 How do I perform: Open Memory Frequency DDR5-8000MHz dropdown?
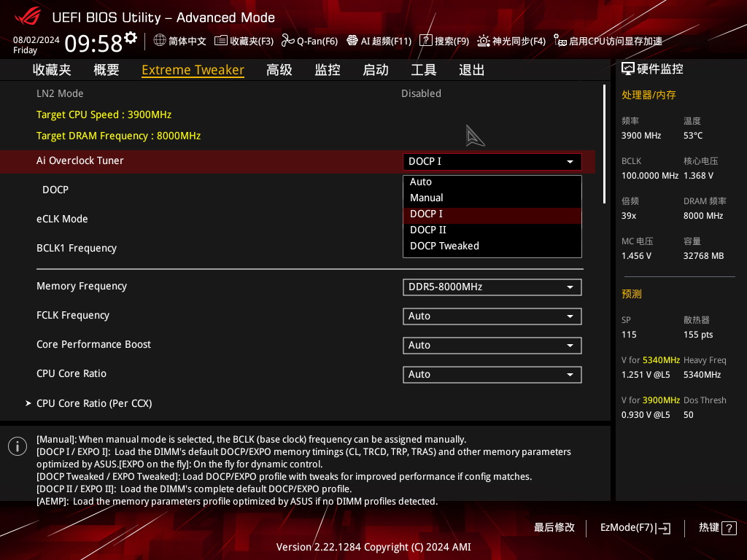[x=492, y=287]
